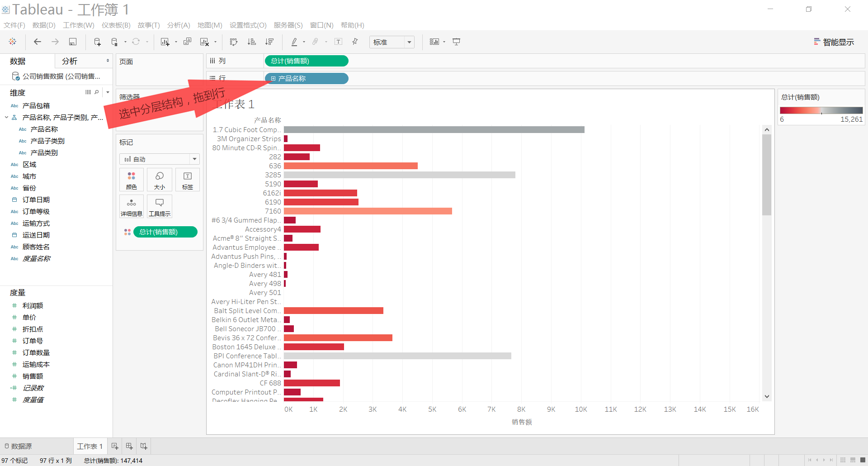Open the dimensions pane menu arrow
This screenshot has height=466, width=868.
point(108,92)
